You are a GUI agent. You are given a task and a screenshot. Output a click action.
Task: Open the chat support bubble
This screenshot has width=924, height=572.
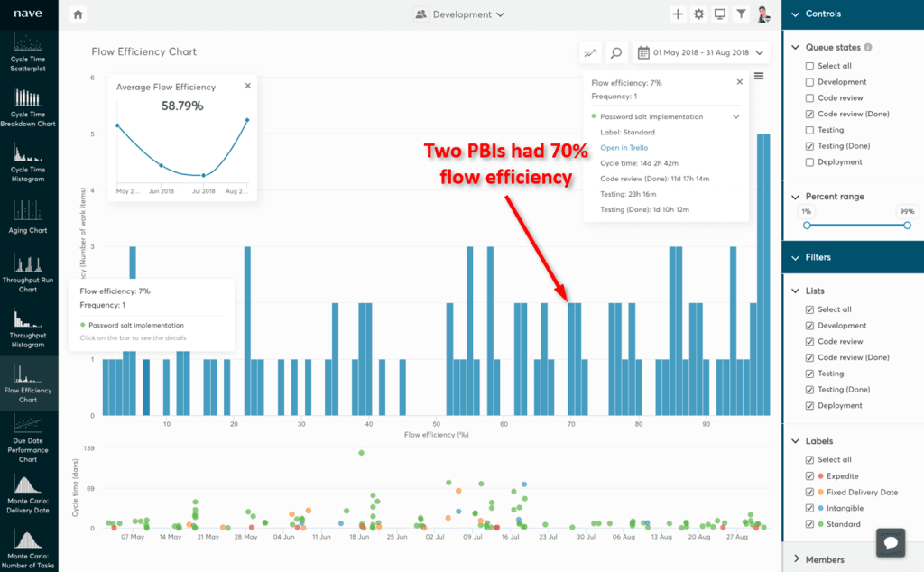point(890,543)
